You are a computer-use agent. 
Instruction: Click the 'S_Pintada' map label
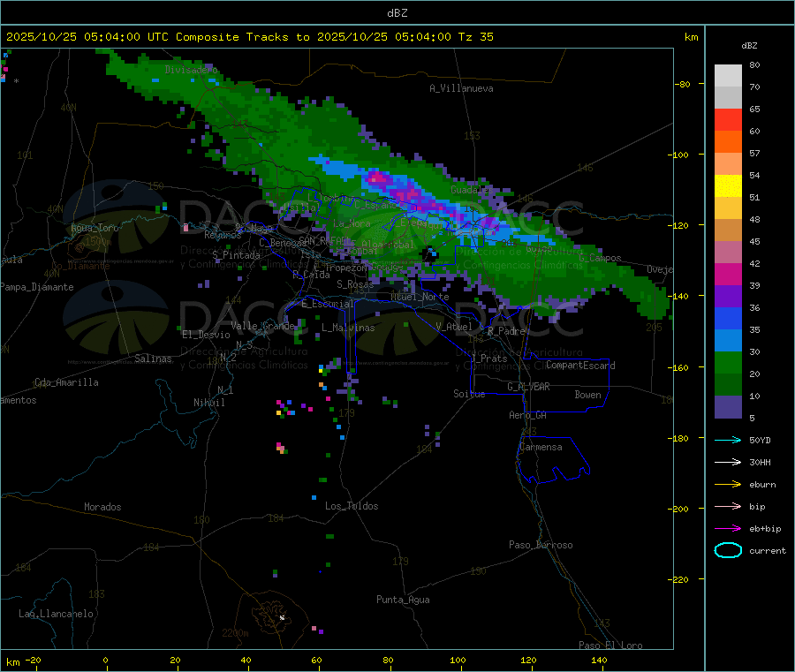click(236, 255)
